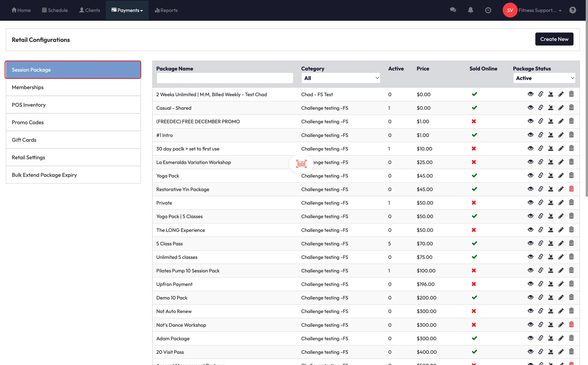Click eye icon for Demo 10 Pack
Viewport: 588px width, 365px height.
click(530, 298)
